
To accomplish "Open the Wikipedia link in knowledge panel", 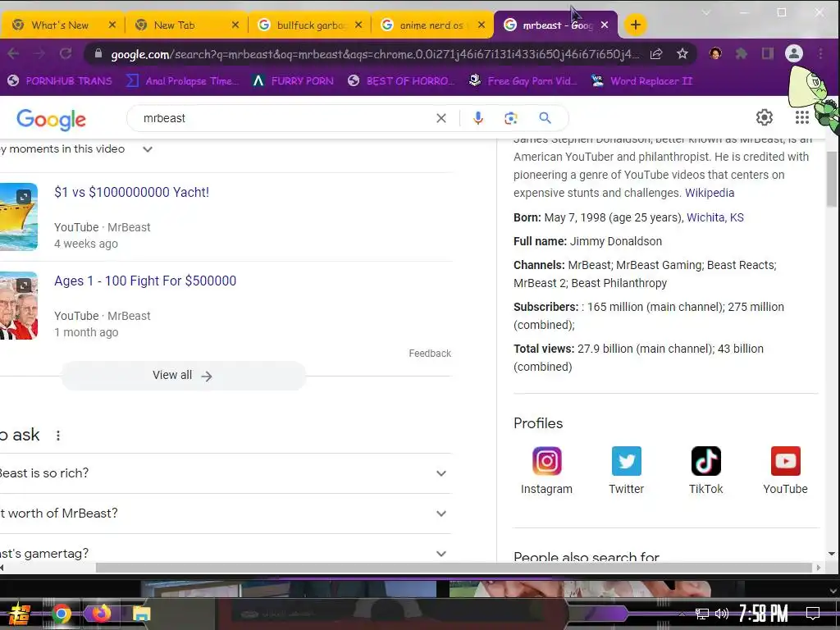I will pyautogui.click(x=710, y=193).
